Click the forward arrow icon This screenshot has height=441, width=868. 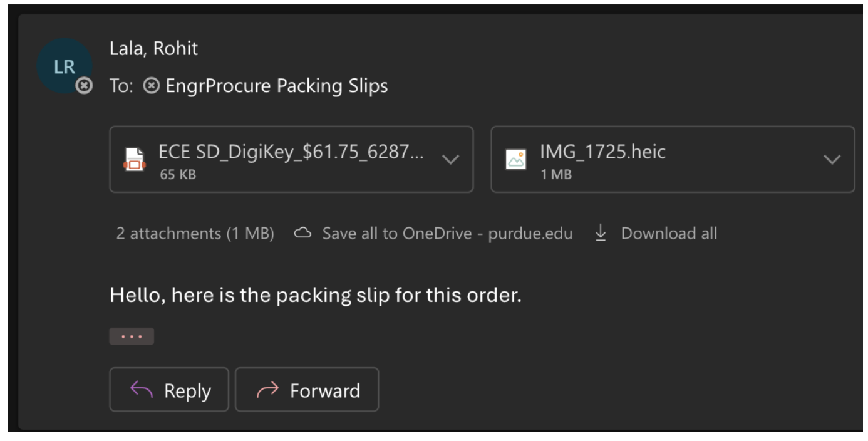click(267, 390)
